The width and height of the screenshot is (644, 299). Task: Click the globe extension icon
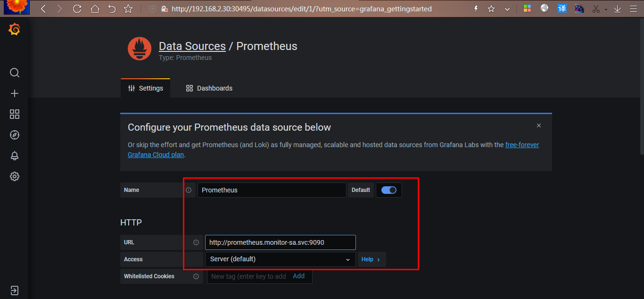[x=545, y=8]
